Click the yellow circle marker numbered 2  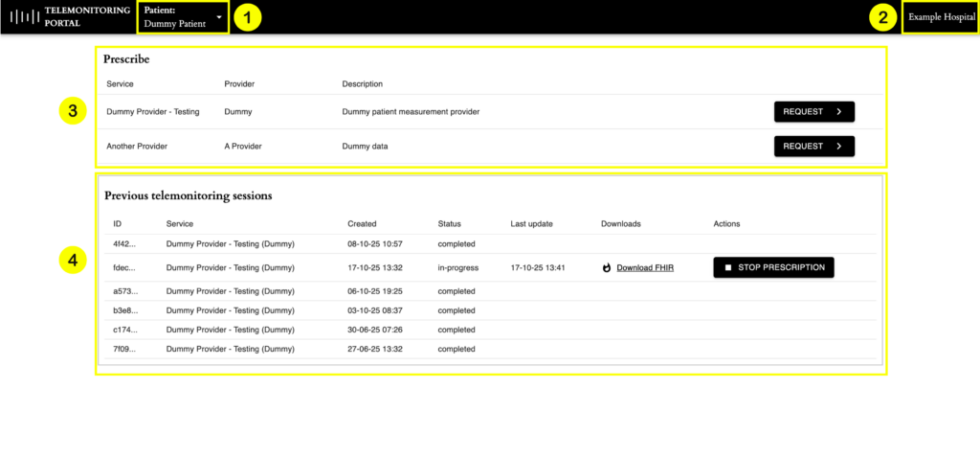tap(883, 17)
